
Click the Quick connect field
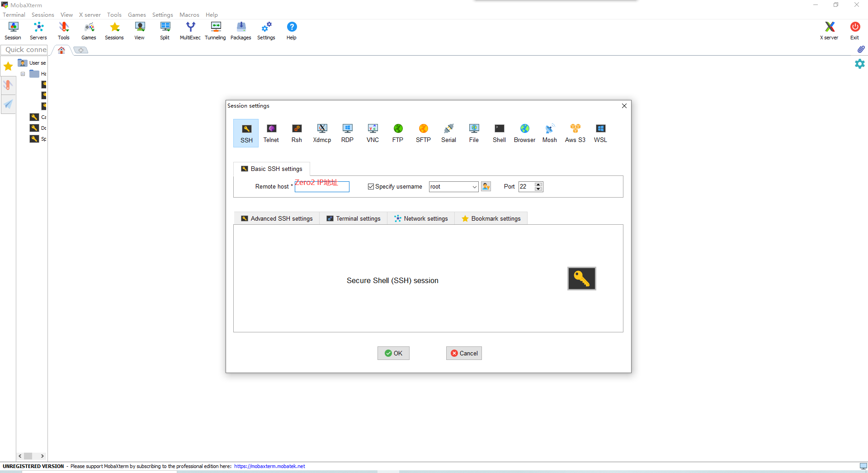tap(24, 50)
